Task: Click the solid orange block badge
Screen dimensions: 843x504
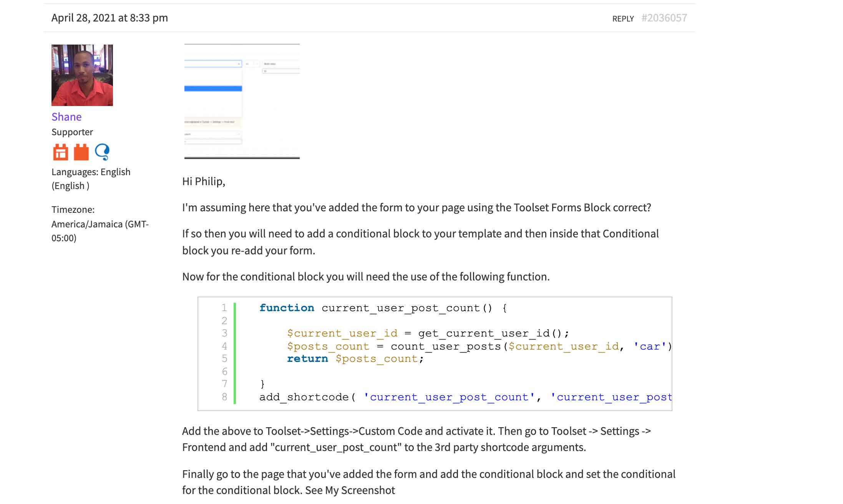Action: click(x=81, y=152)
